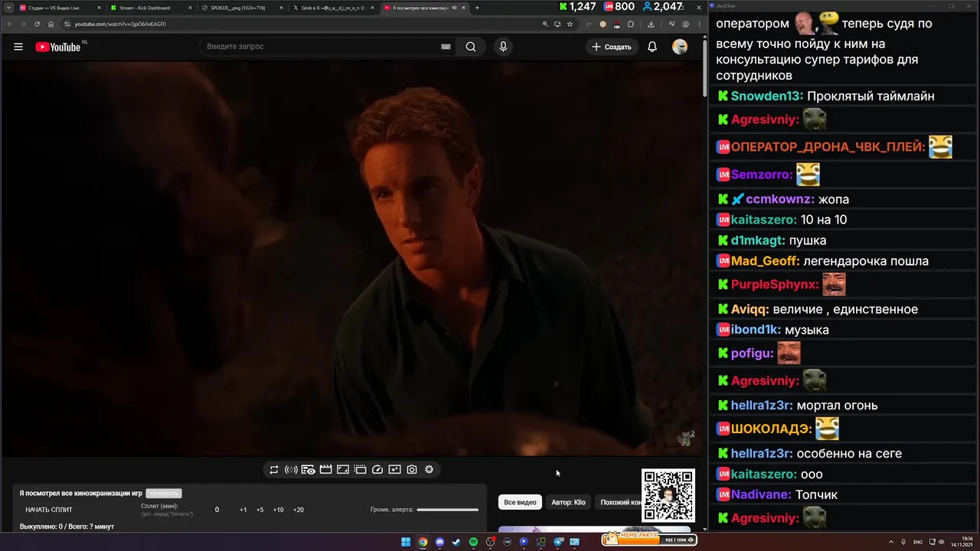Screen dimensions: 980x551
Task: Add +10 minutes to split
Action: 279,510
